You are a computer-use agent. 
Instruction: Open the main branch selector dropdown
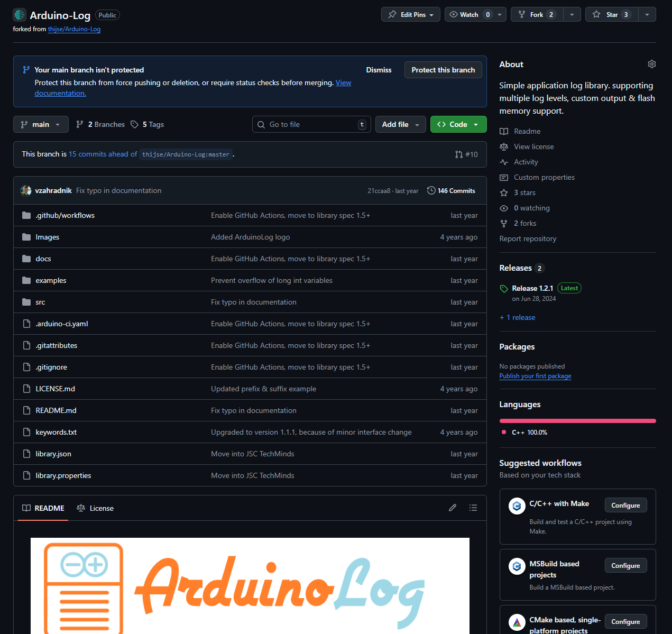[41, 124]
